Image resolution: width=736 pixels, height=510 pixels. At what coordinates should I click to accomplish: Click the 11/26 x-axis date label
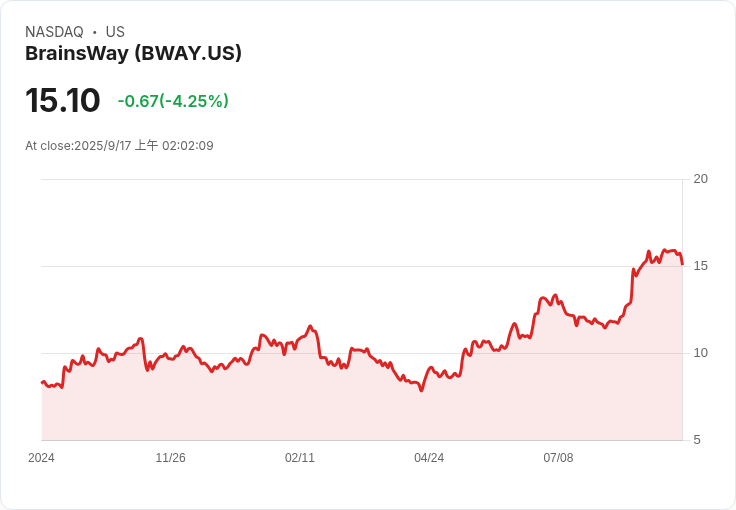point(170,458)
